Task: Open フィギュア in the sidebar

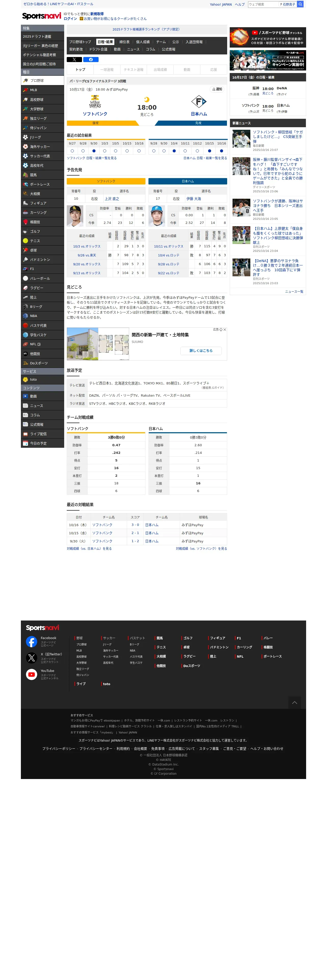Action: pyautogui.click(x=42, y=203)
